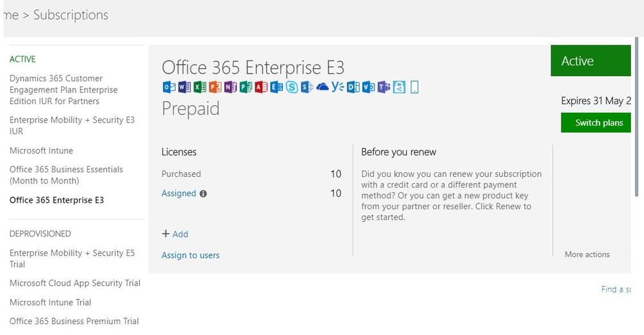Click the DEPROVISIONED section header
The height and width of the screenshot is (335, 644).
click(40, 234)
